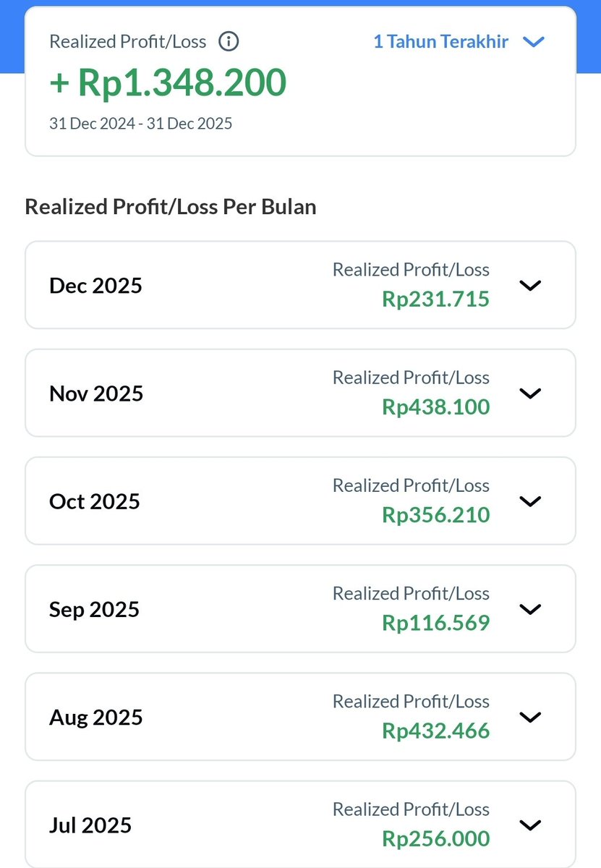
Task: Select the Oct 2025 month label
Action: [x=94, y=501]
